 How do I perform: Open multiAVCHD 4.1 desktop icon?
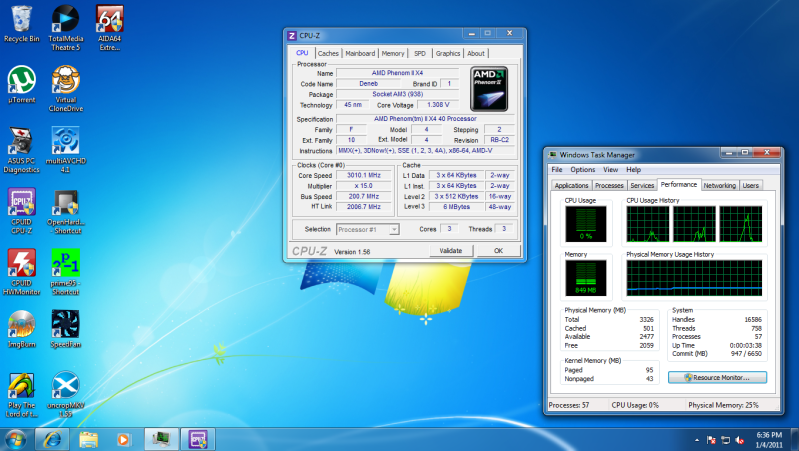tap(66, 150)
